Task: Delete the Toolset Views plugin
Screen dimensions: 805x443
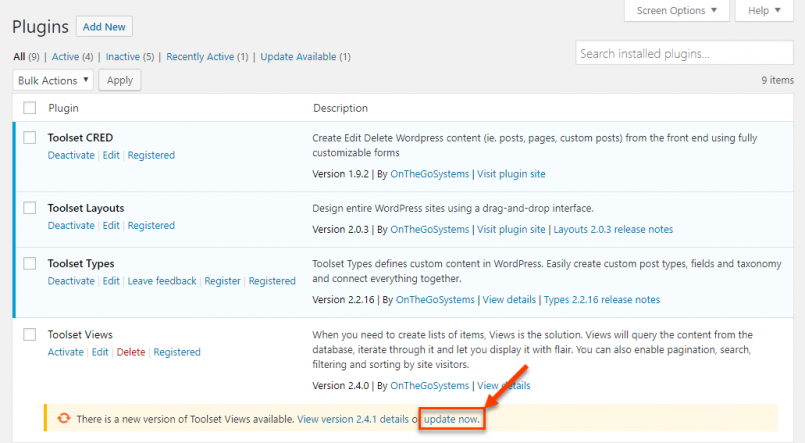Action: pyautogui.click(x=131, y=352)
